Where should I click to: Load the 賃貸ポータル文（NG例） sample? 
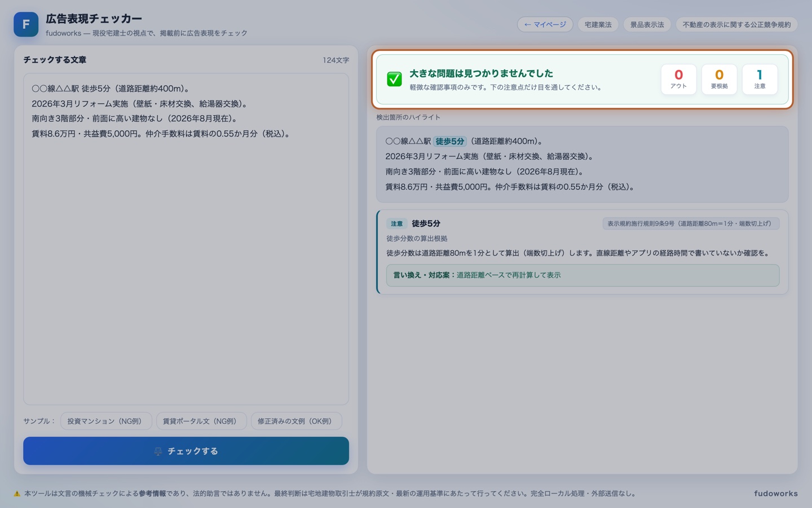201,421
